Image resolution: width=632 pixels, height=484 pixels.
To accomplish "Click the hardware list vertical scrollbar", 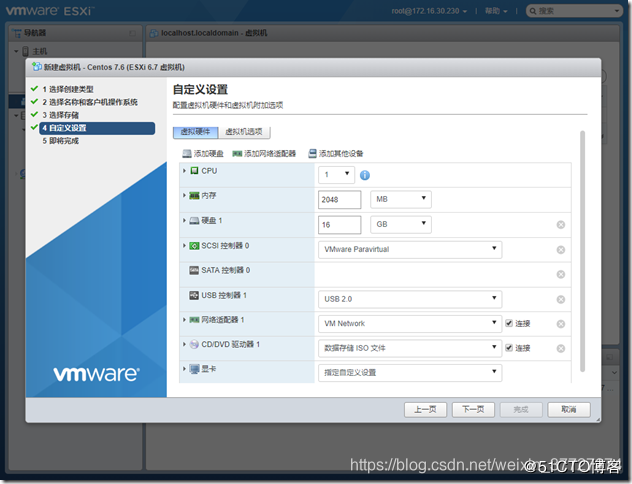I will point(582,251).
